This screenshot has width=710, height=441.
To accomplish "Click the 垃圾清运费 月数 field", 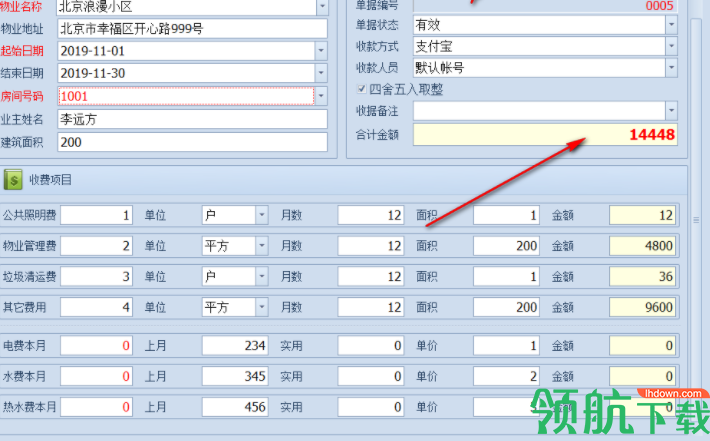I will click(x=371, y=277).
